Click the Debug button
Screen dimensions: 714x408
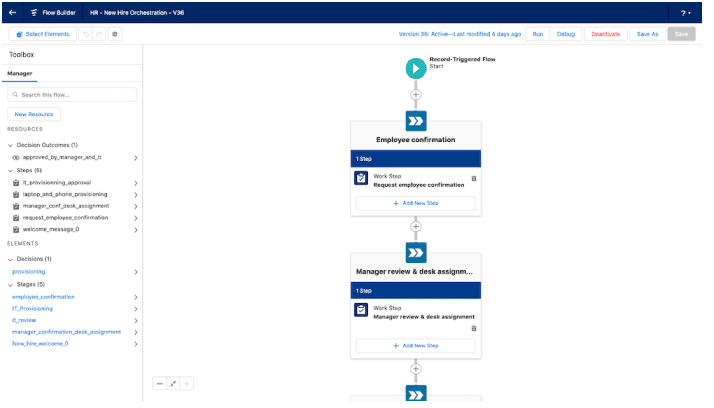point(566,34)
